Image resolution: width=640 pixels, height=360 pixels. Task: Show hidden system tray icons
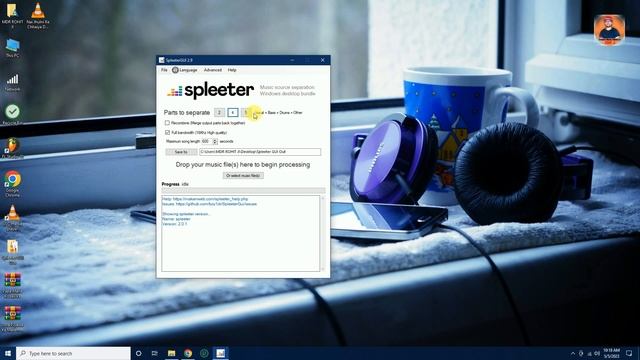click(573, 353)
